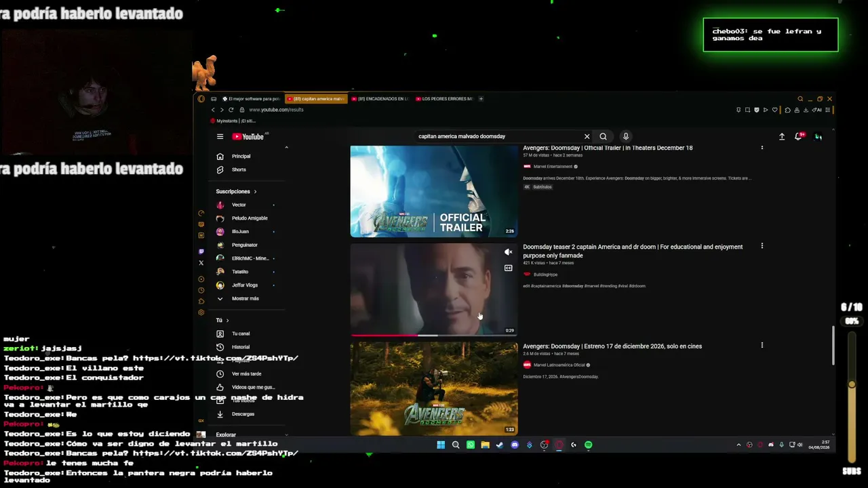Open Descargas in sidebar
Viewport: 868px width, 488px height.
click(x=243, y=414)
